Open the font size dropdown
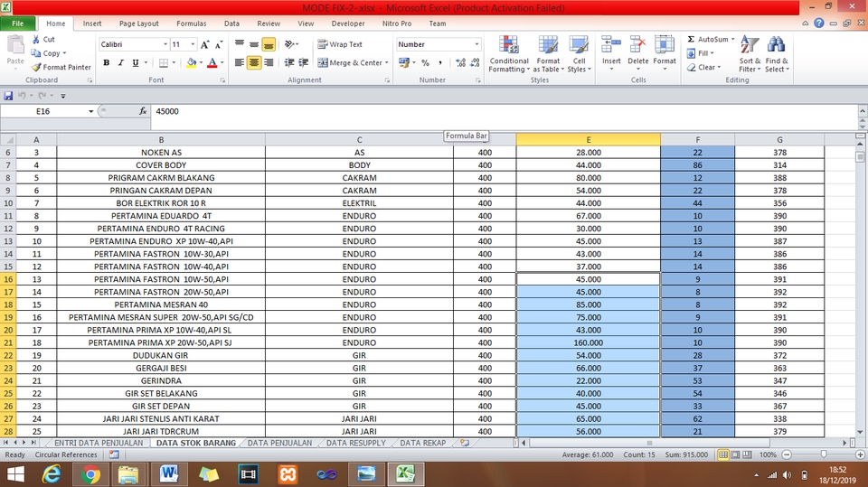The image size is (868, 487). pos(193,44)
